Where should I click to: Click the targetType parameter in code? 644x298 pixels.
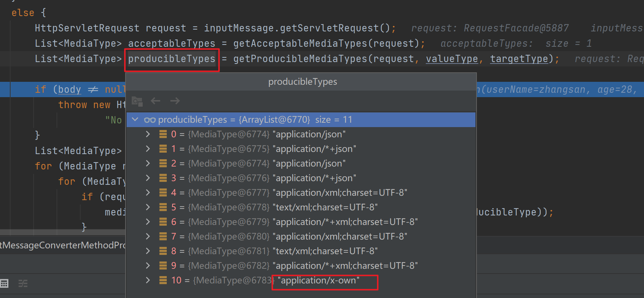point(519,59)
